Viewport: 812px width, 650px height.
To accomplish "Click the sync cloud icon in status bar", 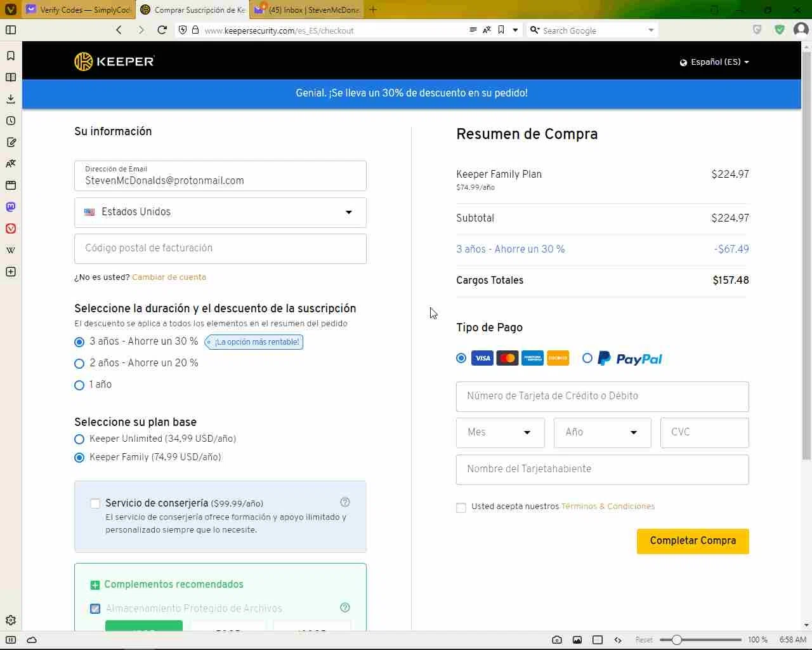I will pyautogui.click(x=32, y=640).
